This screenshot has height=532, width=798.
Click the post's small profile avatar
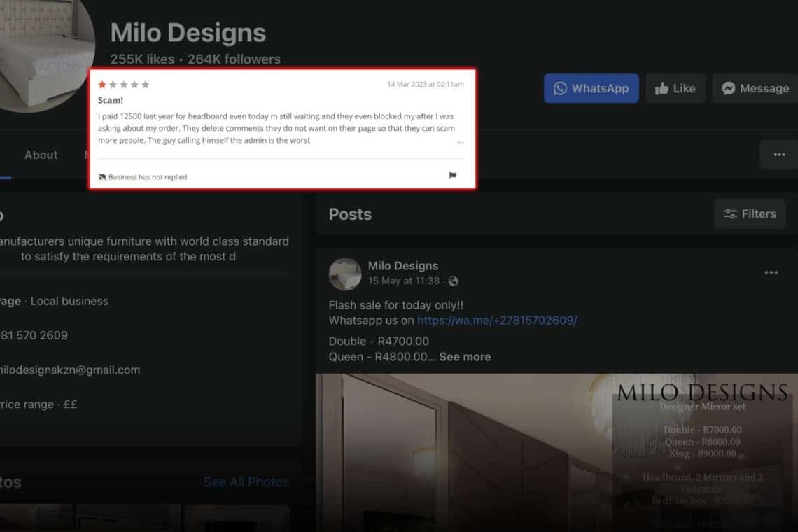point(345,274)
